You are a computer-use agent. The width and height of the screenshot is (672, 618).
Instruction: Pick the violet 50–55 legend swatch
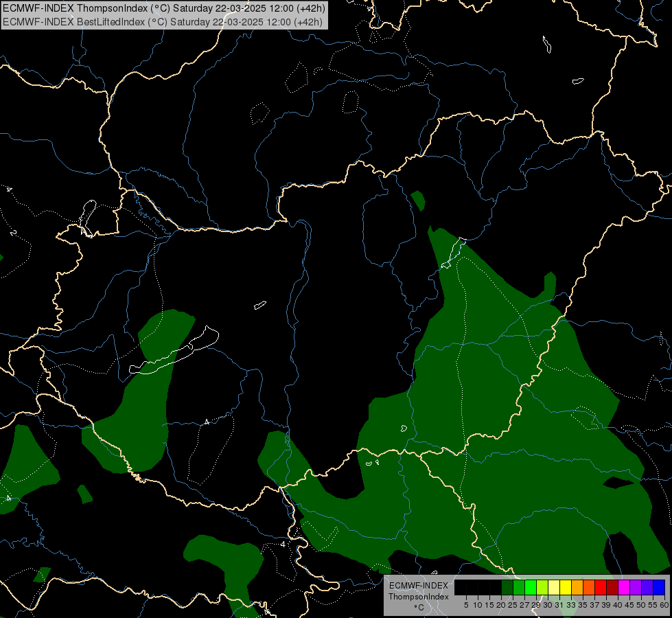tap(647, 588)
